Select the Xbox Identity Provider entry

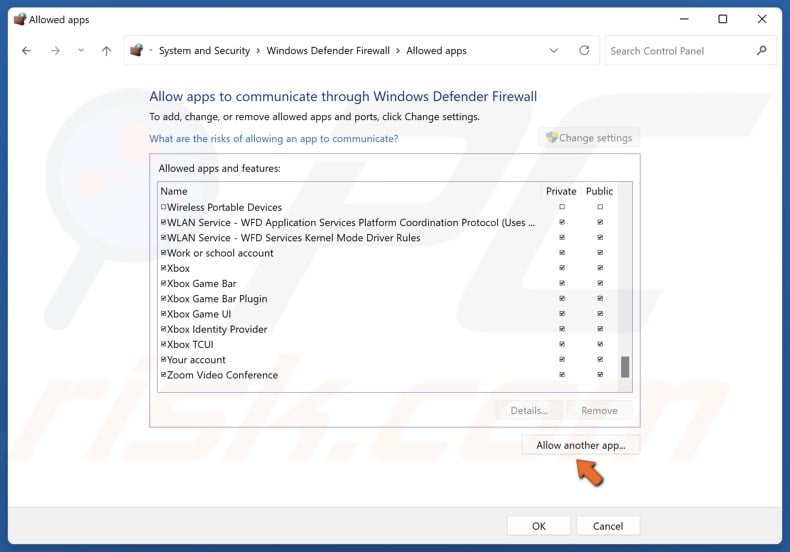tap(217, 329)
